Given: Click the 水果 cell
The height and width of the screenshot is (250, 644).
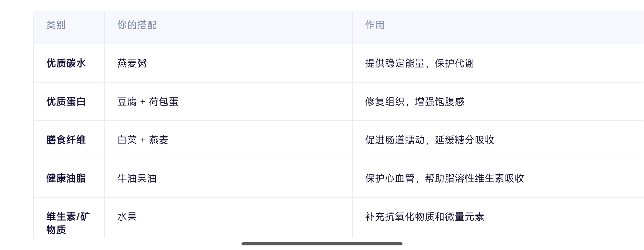Looking at the screenshot, I should click(x=127, y=217).
